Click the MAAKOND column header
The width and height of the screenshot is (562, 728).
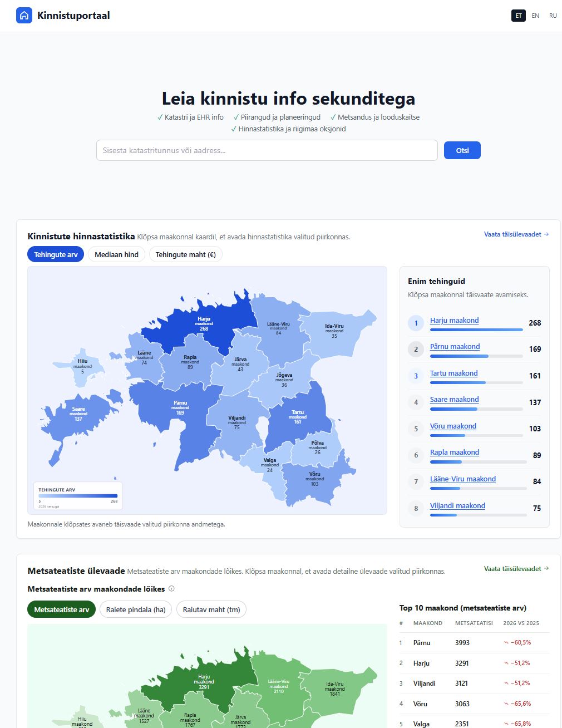pos(427,623)
